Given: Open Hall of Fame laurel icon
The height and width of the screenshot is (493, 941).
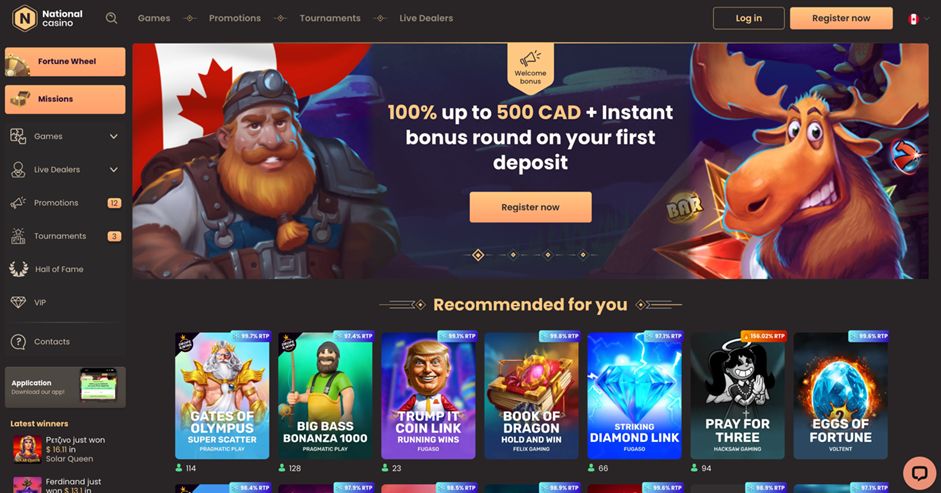Looking at the screenshot, I should (x=19, y=269).
